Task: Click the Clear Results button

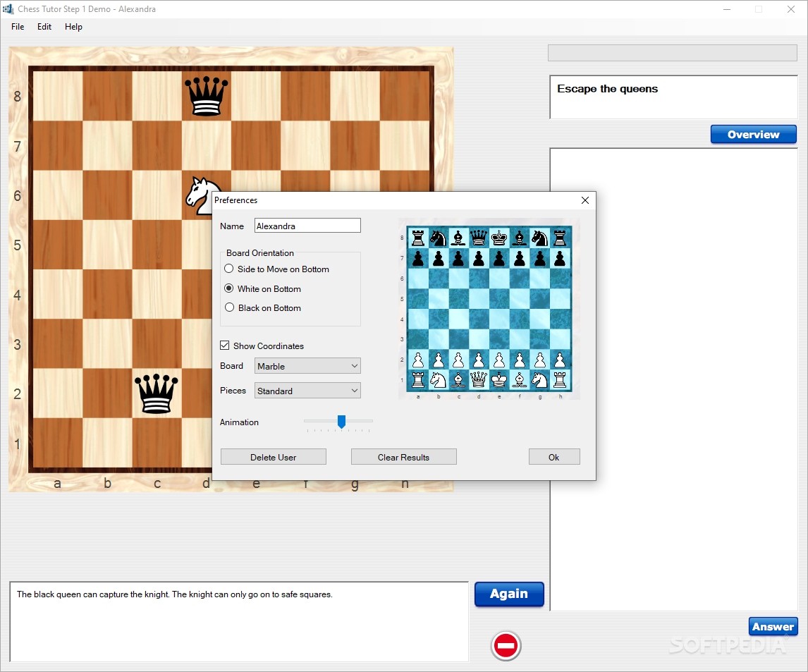Action: coord(403,457)
